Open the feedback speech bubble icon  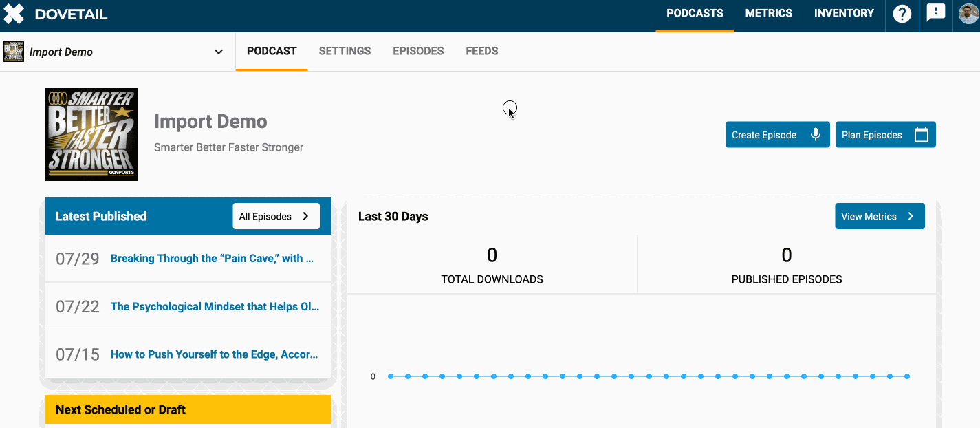[936, 13]
